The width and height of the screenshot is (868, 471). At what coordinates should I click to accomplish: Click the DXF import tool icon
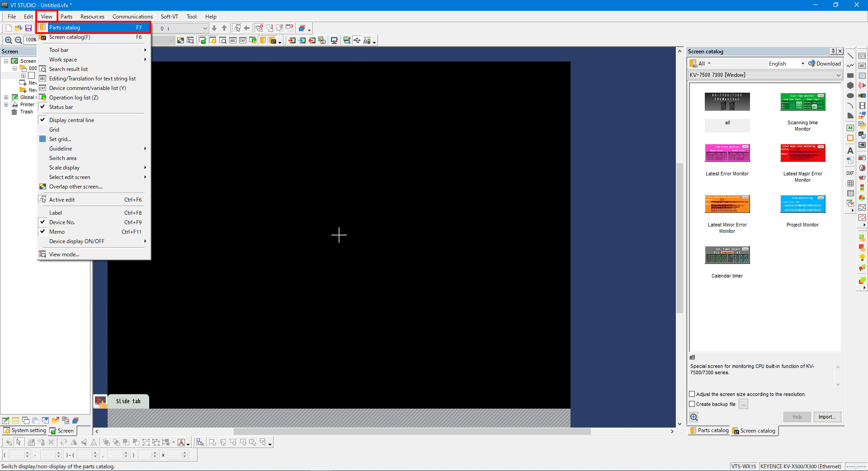click(850, 173)
